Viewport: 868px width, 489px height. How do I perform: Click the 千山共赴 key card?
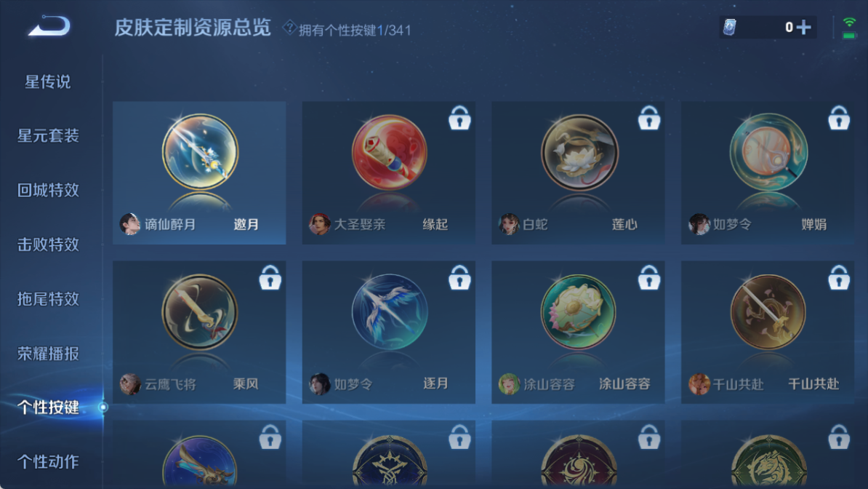pos(767,332)
